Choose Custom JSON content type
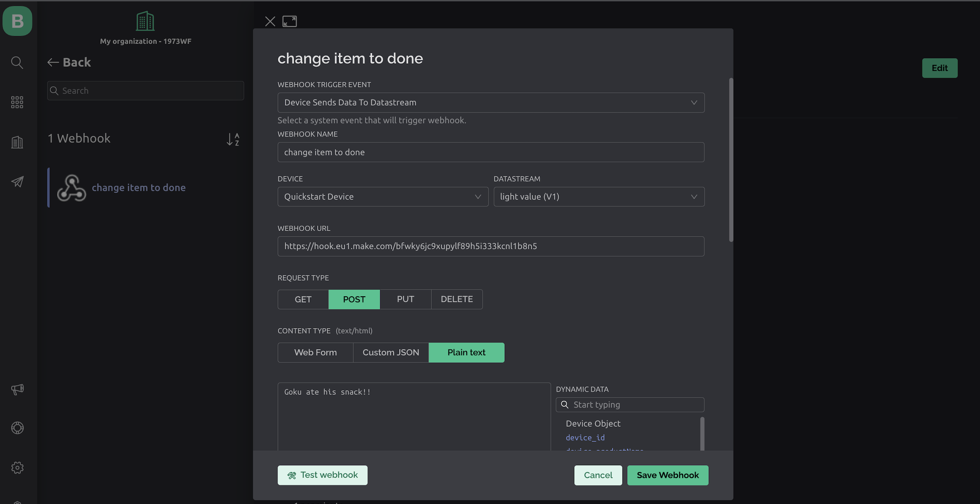The image size is (980, 504). (391, 353)
